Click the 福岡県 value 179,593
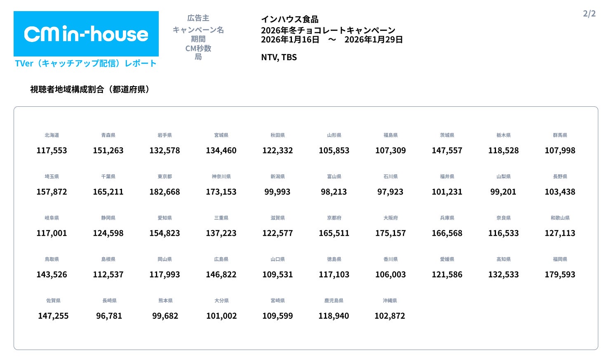609x364 pixels. coord(560,275)
